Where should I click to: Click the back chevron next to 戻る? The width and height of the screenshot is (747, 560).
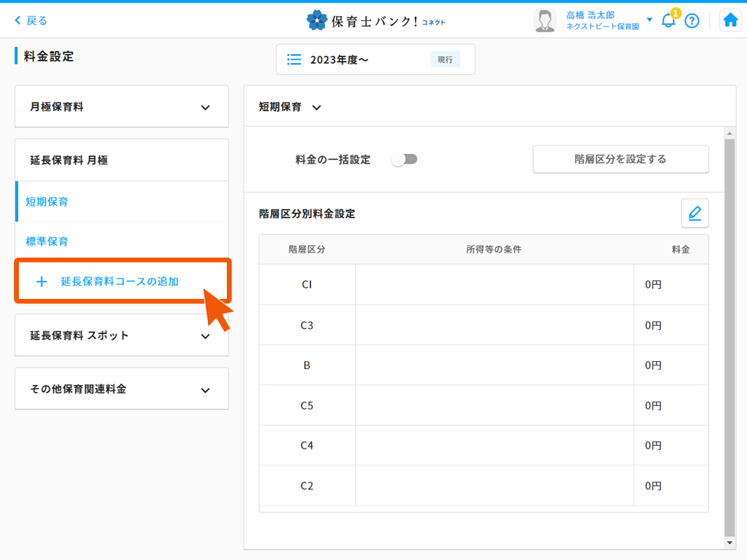point(18,21)
